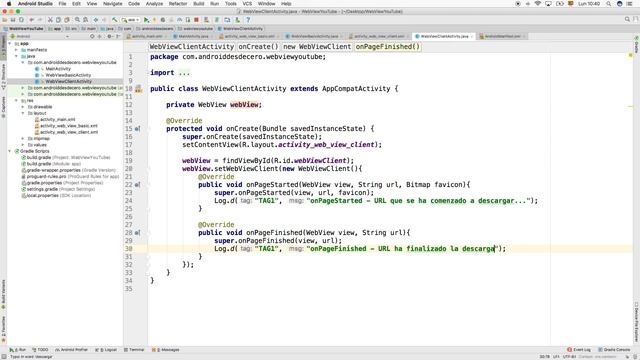Open the run configuration app dropdown
This screenshot has height=360, width=640.
[x=131, y=20]
